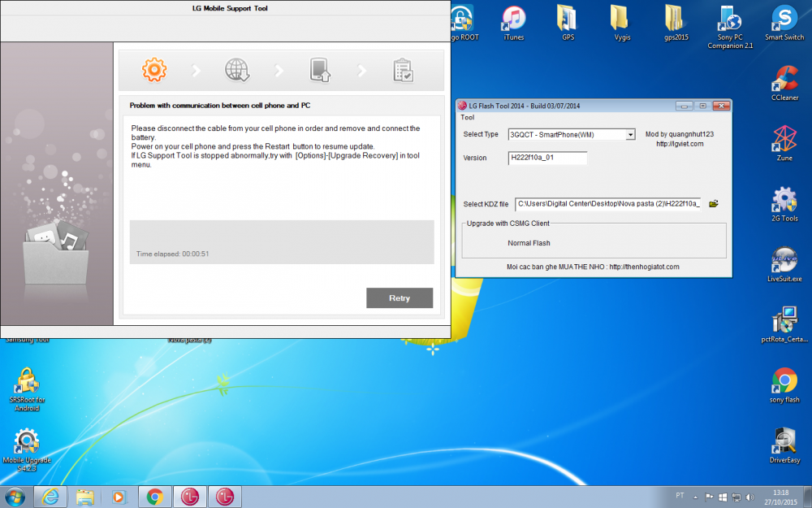Browse for KDZ file using folder icon
812x508 pixels.
pyautogui.click(x=714, y=204)
